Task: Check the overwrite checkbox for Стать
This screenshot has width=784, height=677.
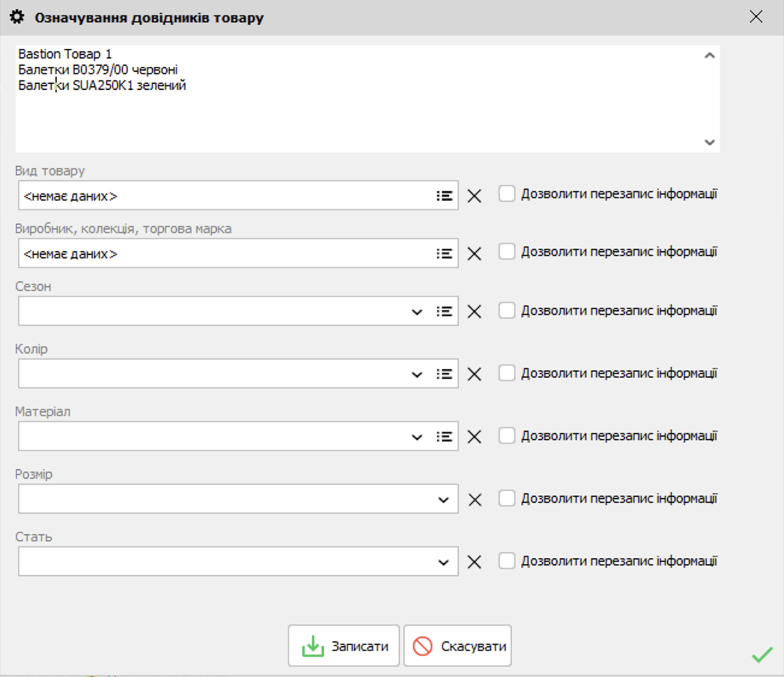Action: click(x=507, y=561)
